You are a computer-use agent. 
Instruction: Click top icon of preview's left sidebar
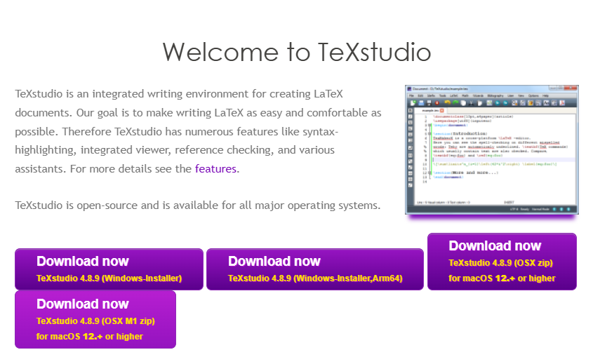tap(409, 110)
